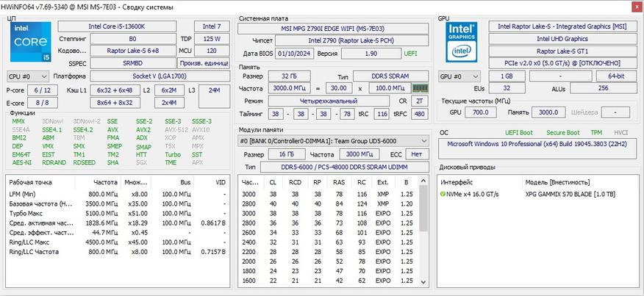
Task: Select the 'Турбо Макс' operating point row
Action: (118, 214)
